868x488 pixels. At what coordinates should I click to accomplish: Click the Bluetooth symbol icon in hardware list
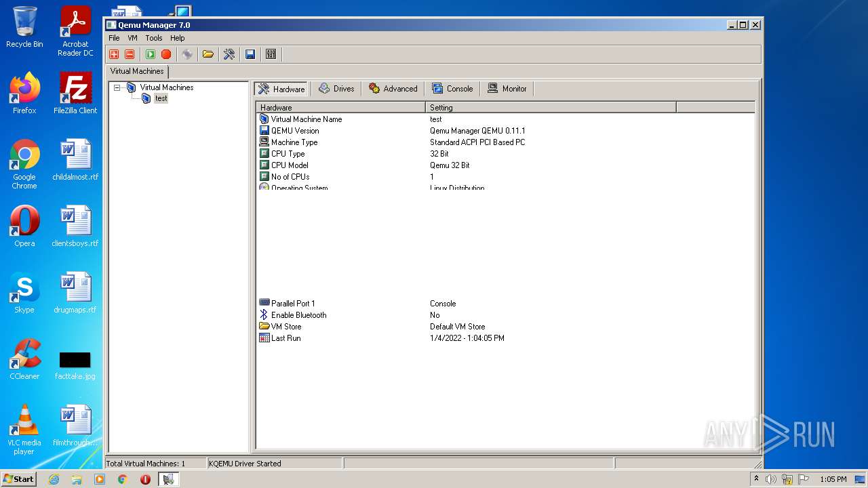(x=264, y=315)
